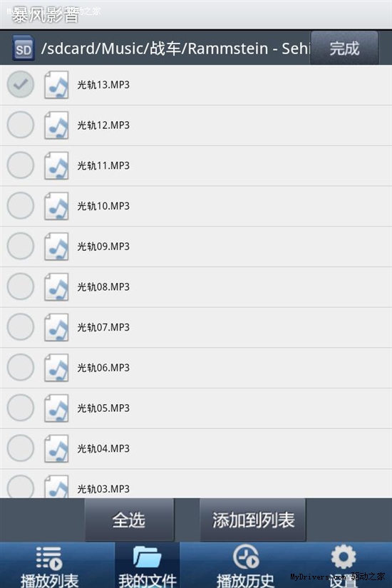Image resolution: width=392 pixels, height=588 pixels.
Task: Click the music file icon for 光轨09.MP3
Action: pyautogui.click(x=56, y=247)
